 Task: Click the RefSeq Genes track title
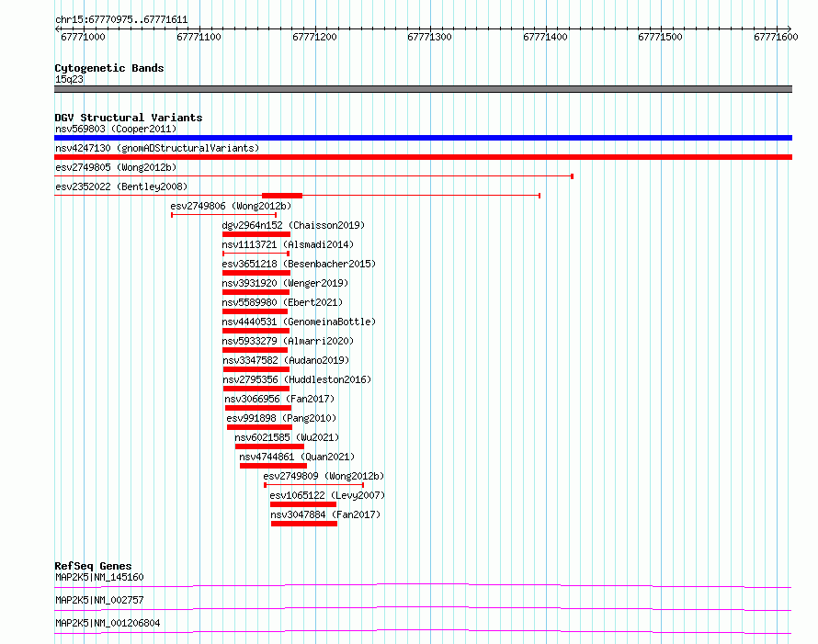pyautogui.click(x=93, y=566)
